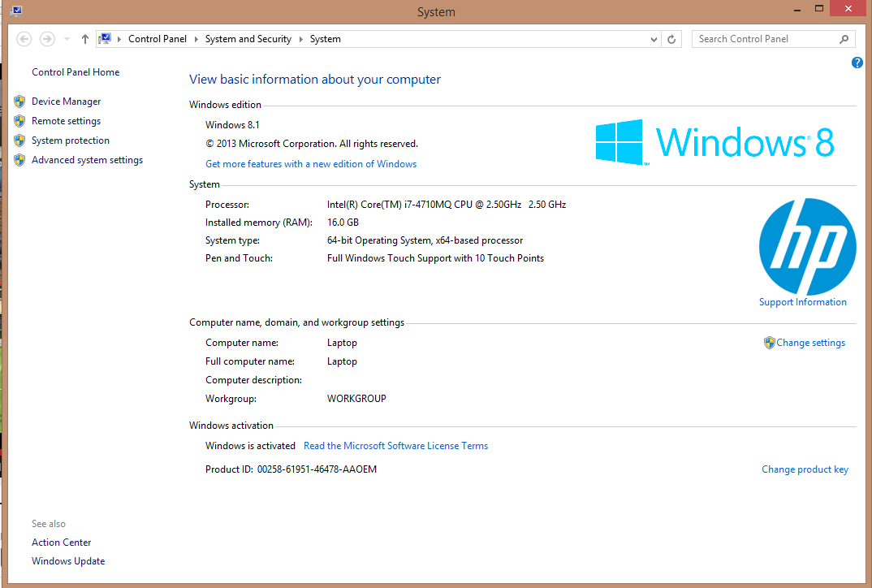872x588 pixels.
Task: Click Change product key
Action: pos(805,469)
